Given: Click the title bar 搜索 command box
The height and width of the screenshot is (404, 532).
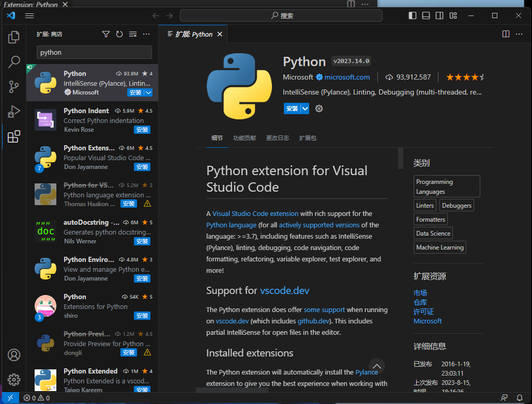Looking at the screenshot, I should [x=281, y=15].
